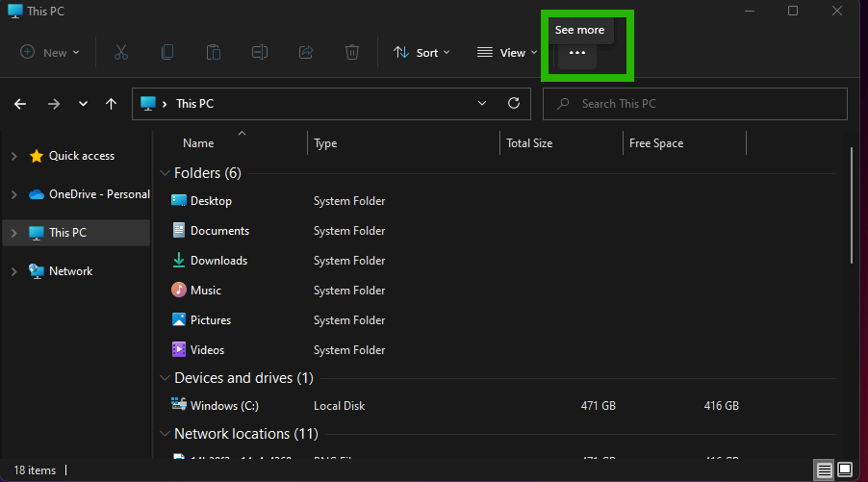Screen dimensions: 868x482
Task: Collapse the Folders (6) group
Action: pos(165,173)
